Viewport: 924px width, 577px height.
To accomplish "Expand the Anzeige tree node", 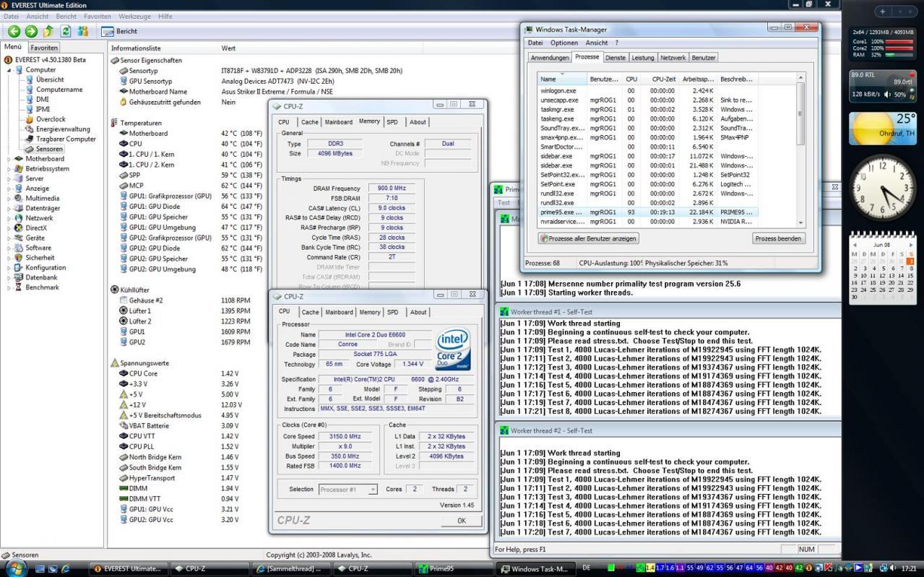I will (x=9, y=188).
